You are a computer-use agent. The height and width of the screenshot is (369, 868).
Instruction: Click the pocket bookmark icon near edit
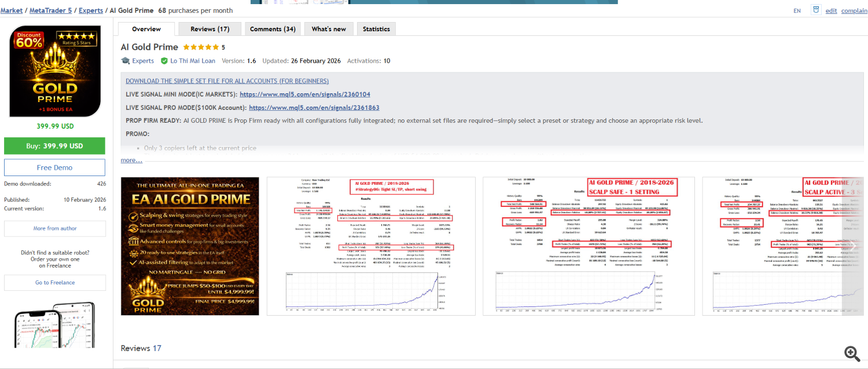pyautogui.click(x=816, y=10)
